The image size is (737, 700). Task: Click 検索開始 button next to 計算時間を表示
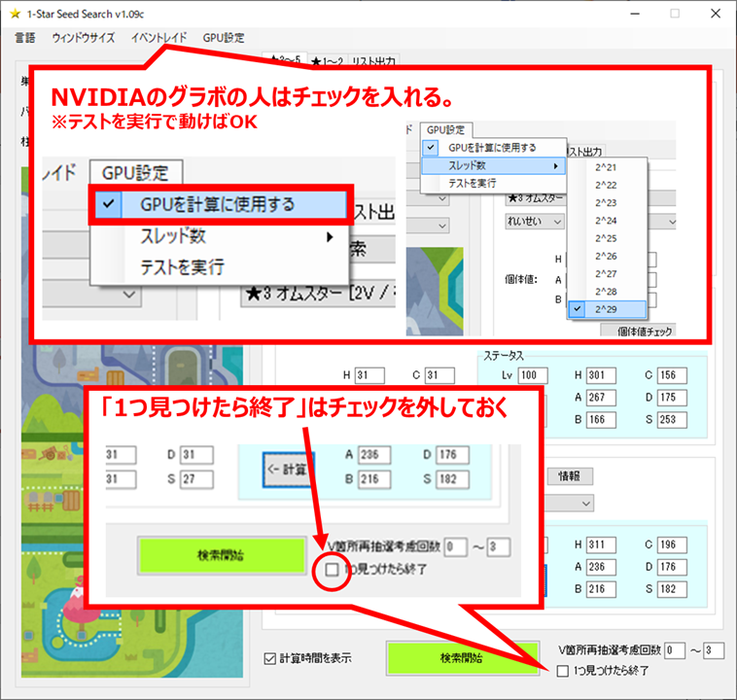tap(462, 657)
